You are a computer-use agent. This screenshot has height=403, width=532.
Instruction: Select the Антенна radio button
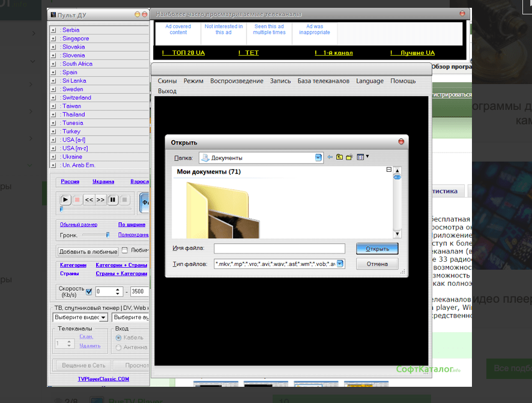pos(118,347)
